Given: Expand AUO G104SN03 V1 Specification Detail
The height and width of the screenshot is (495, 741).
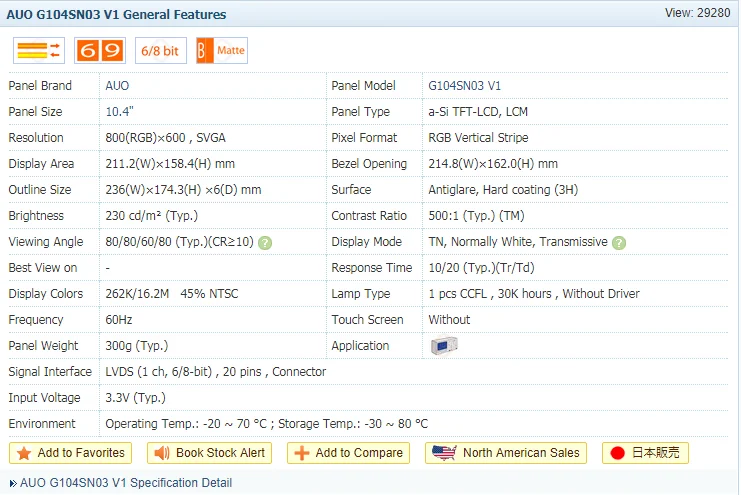Looking at the screenshot, I should (121, 483).
